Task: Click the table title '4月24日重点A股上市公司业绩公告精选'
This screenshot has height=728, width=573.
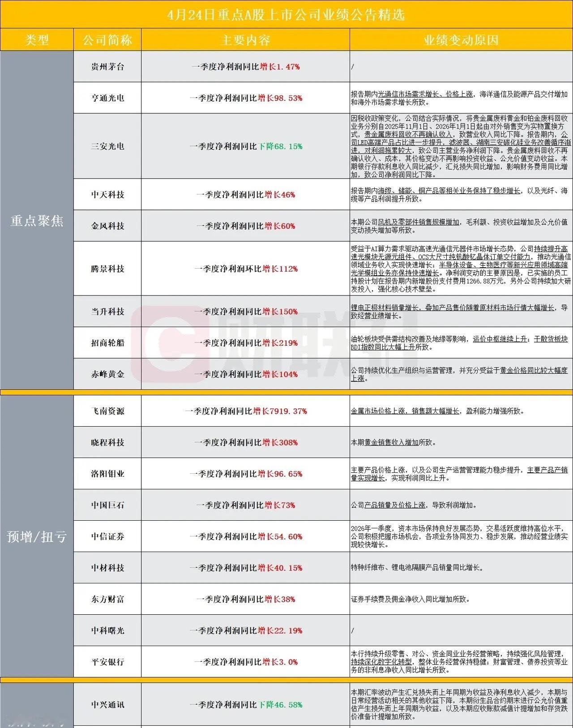Action: (286, 14)
